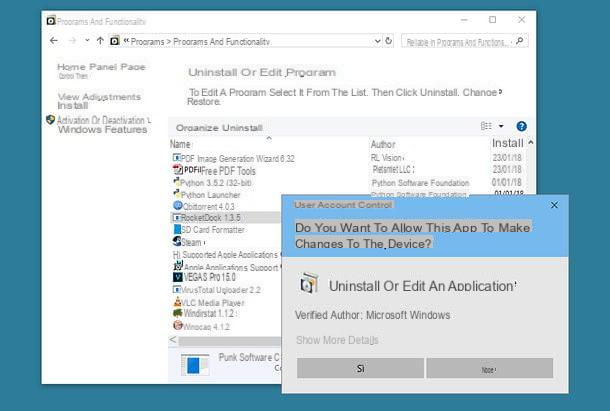The width and height of the screenshot is (610, 411).
Task: Select the VLC Media Player cone icon
Action: pyautogui.click(x=177, y=302)
